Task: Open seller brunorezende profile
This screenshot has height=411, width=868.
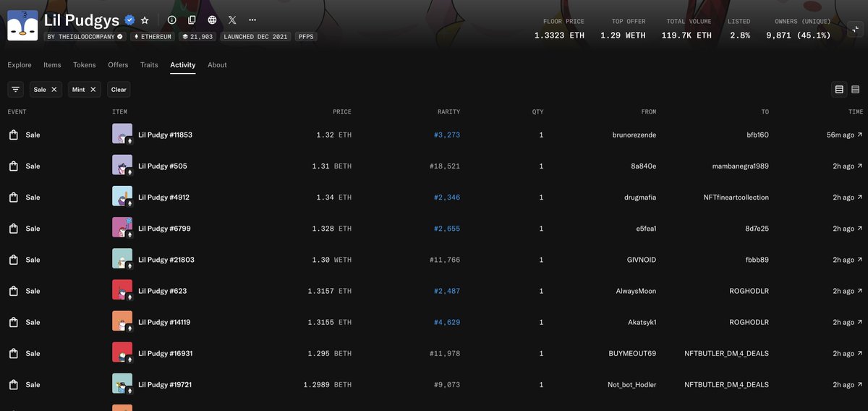Action: click(x=634, y=135)
